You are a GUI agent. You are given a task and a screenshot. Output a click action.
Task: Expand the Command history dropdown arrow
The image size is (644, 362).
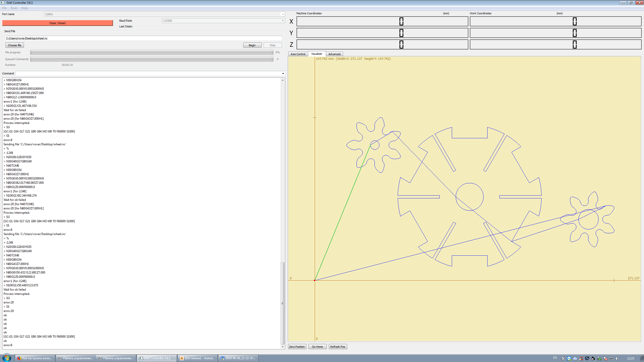283,74
